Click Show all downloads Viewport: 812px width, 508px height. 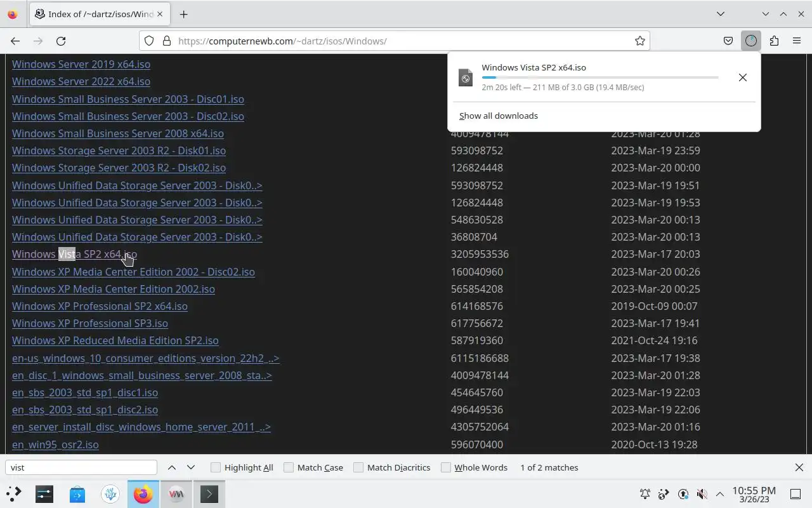point(499,116)
